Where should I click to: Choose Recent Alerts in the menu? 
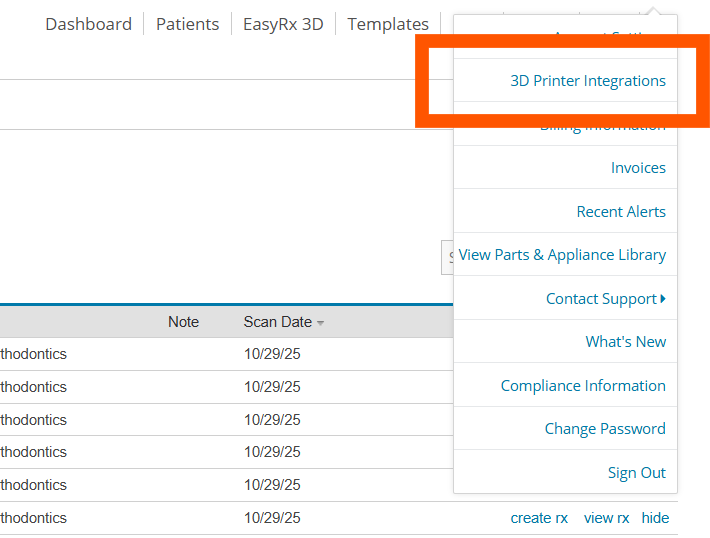pos(621,212)
